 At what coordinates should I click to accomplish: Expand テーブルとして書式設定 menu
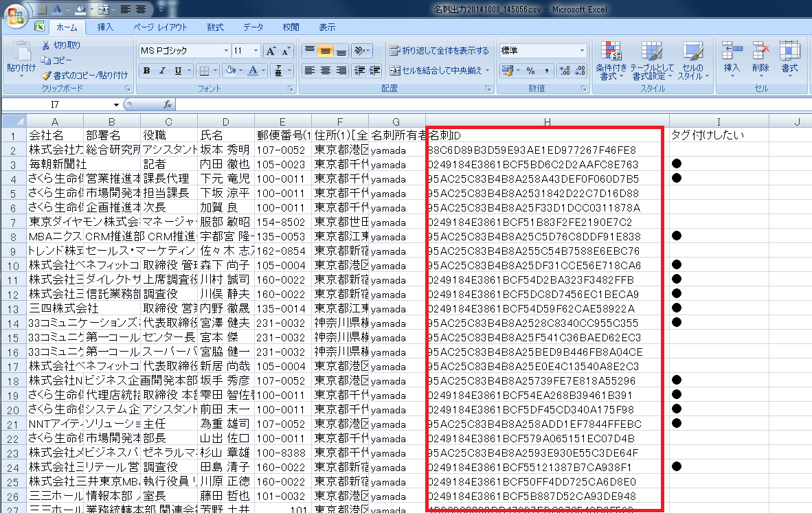[x=651, y=60]
